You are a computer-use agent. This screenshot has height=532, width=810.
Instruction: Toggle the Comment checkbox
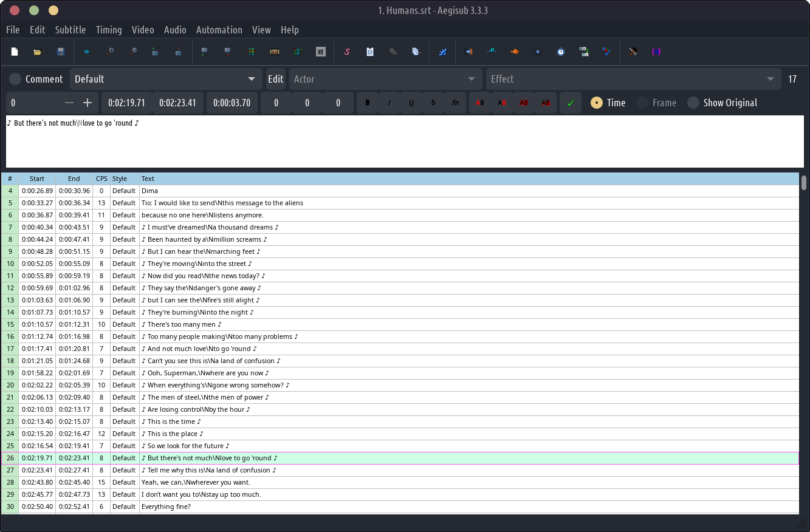point(15,79)
